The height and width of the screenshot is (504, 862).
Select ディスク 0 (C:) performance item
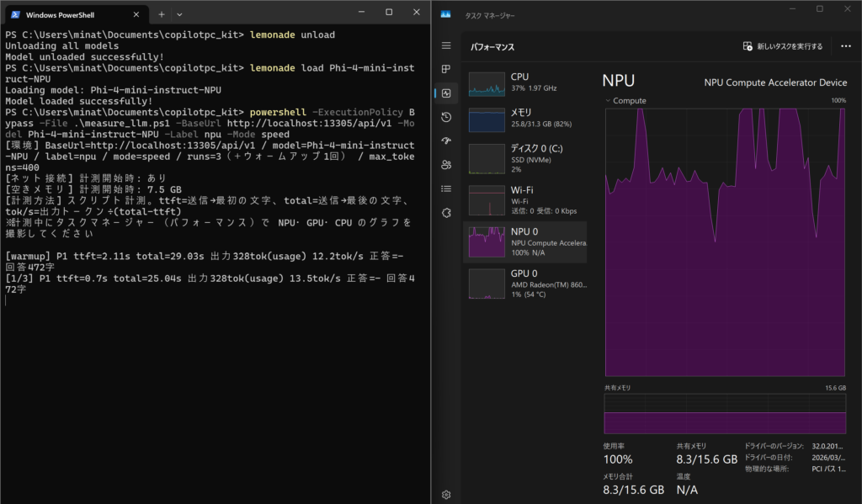(x=525, y=158)
